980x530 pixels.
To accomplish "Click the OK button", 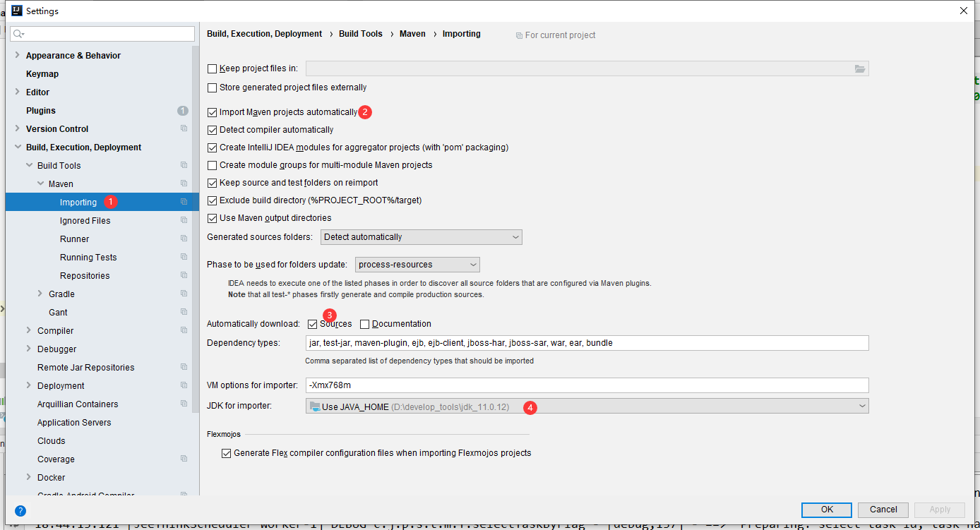I will pyautogui.click(x=827, y=510).
